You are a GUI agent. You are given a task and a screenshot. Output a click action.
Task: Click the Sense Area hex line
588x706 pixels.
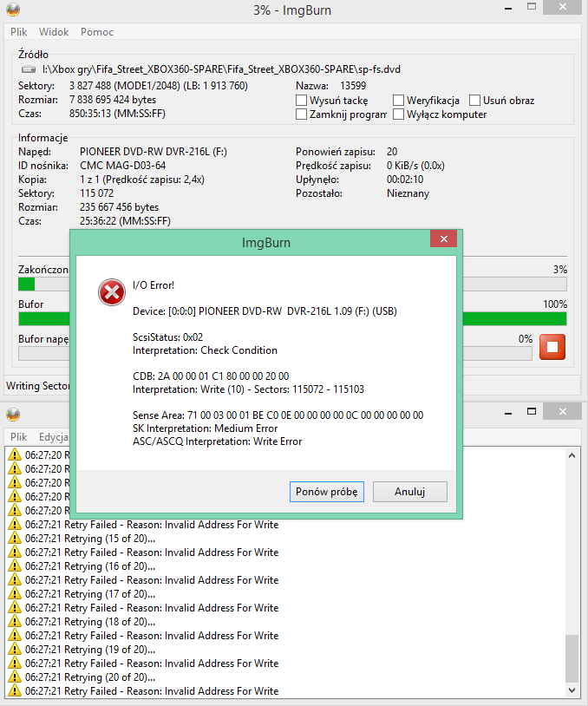pyautogui.click(x=278, y=415)
